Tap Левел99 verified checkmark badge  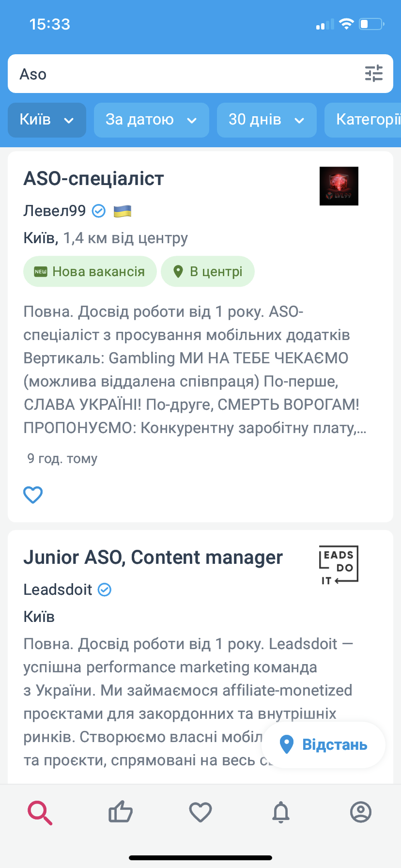coord(99,211)
